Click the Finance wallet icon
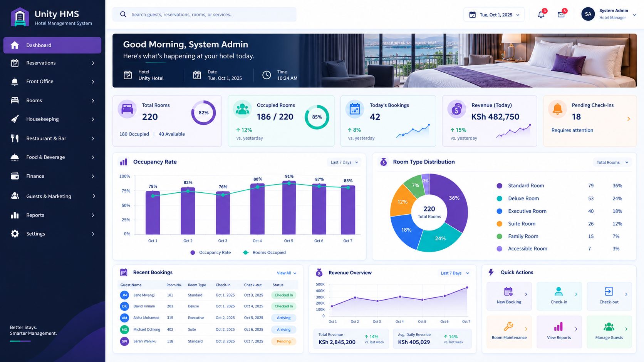The image size is (644, 362). click(x=15, y=176)
